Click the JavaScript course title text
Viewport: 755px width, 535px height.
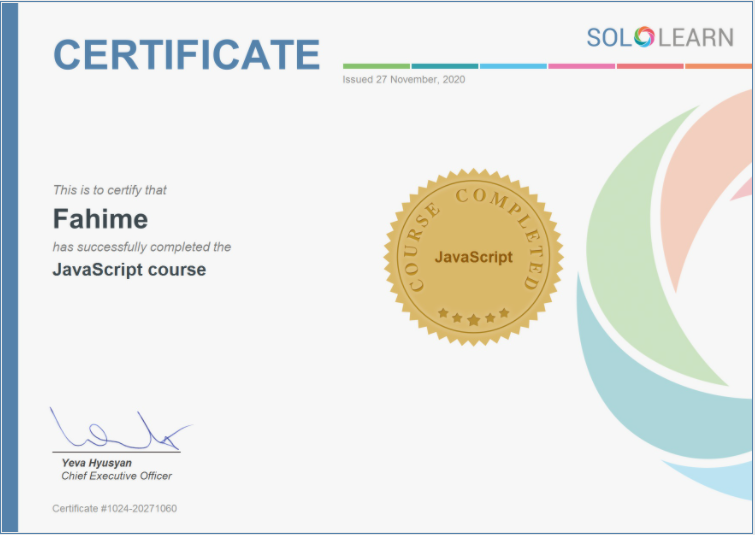(129, 270)
